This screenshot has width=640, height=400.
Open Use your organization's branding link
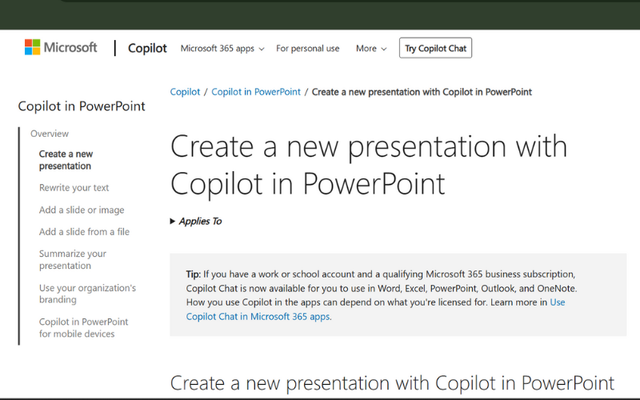click(87, 294)
